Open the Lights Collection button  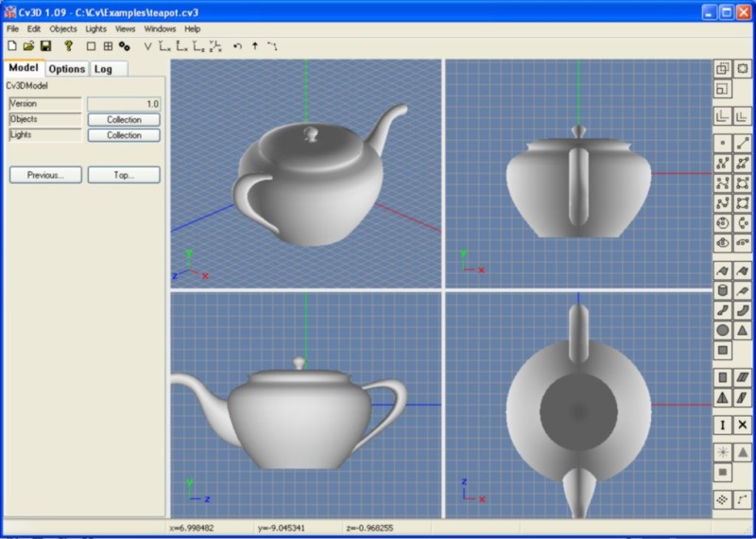pos(124,135)
